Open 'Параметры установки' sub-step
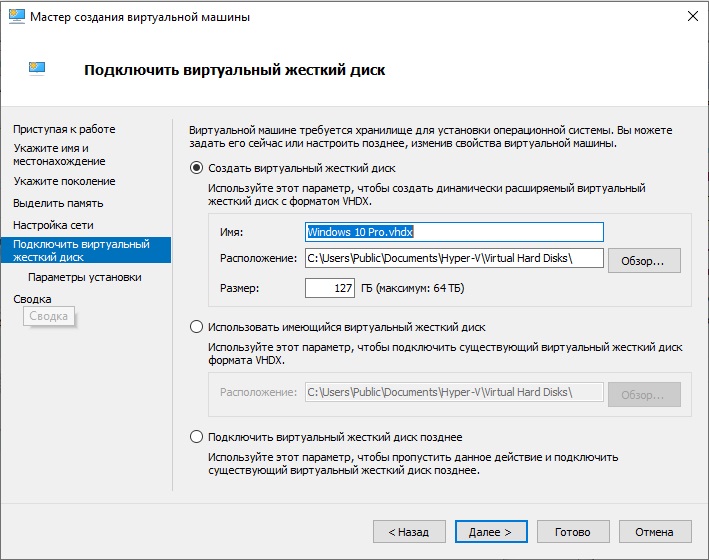Image resolution: width=709 pixels, height=560 pixels. coord(85,277)
